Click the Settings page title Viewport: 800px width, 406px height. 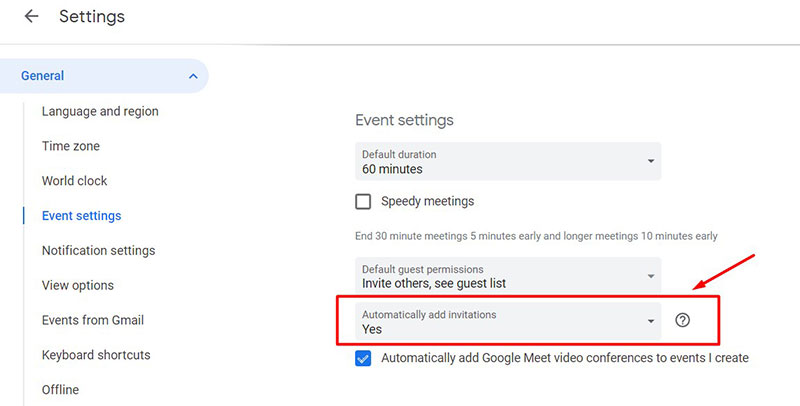click(x=92, y=17)
